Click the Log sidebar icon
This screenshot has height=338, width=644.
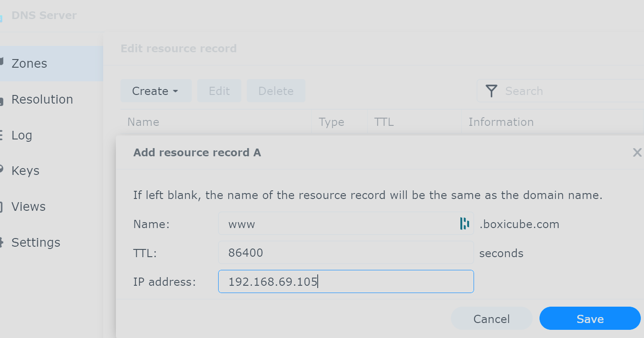[x=1, y=135]
